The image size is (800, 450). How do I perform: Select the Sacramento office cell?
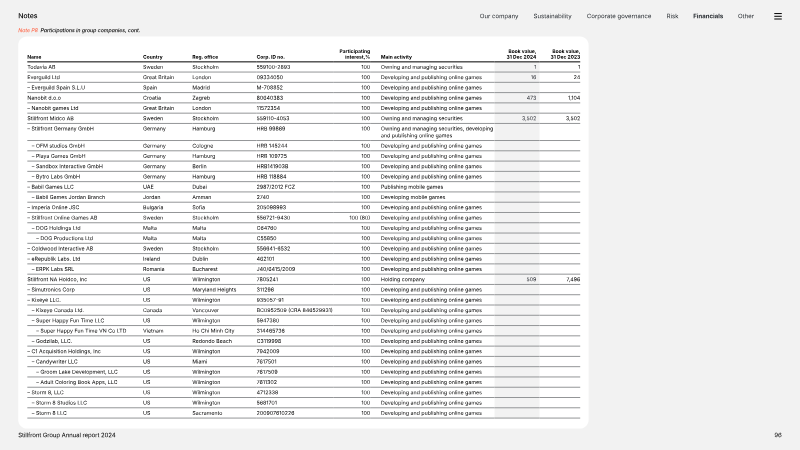207,413
